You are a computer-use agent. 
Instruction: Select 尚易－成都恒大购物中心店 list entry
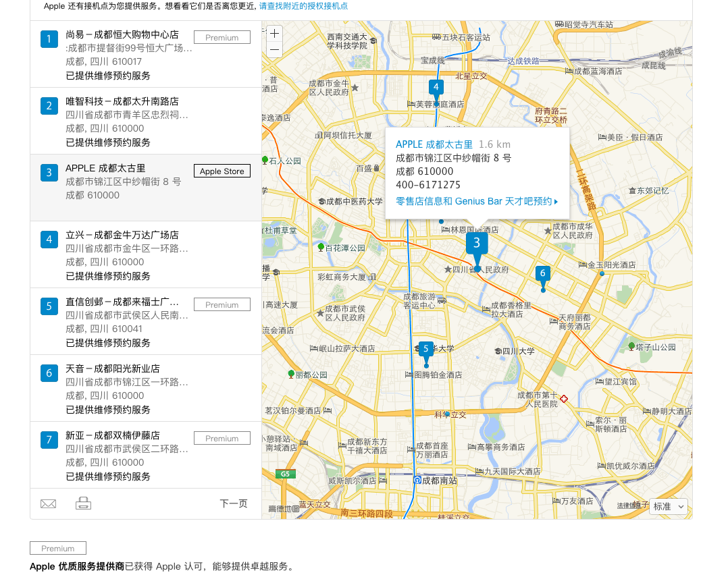pyautogui.click(x=122, y=34)
